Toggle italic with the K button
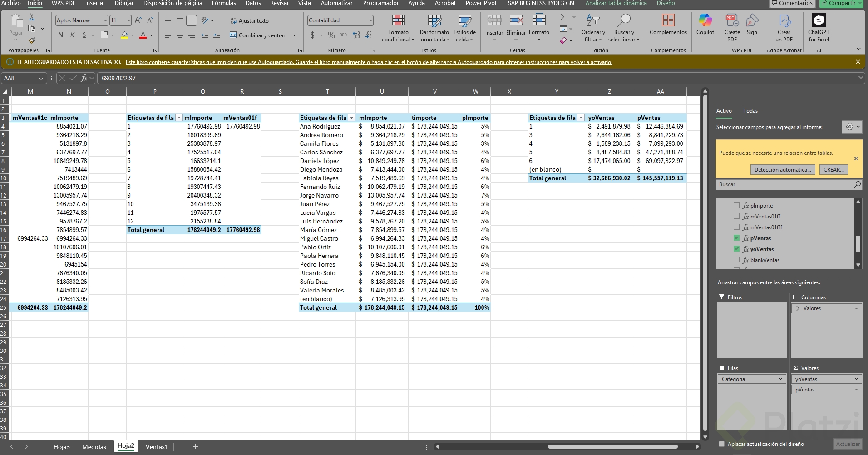 click(72, 35)
